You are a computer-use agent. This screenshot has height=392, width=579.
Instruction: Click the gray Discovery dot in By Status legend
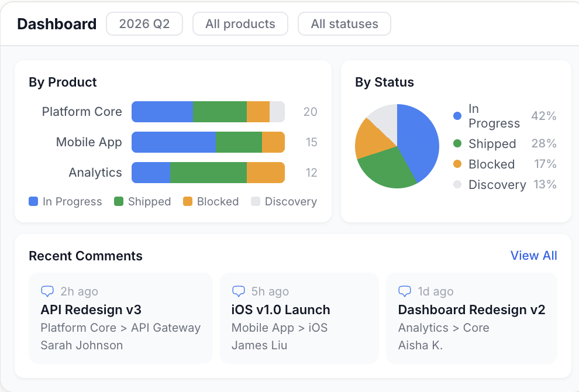pyautogui.click(x=456, y=185)
